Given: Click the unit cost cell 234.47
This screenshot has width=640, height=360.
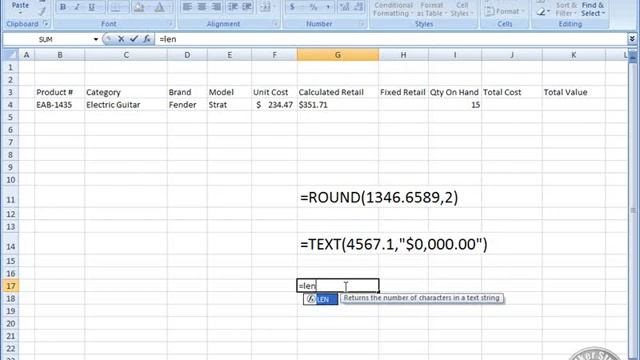Looking at the screenshot, I should pos(274,105).
